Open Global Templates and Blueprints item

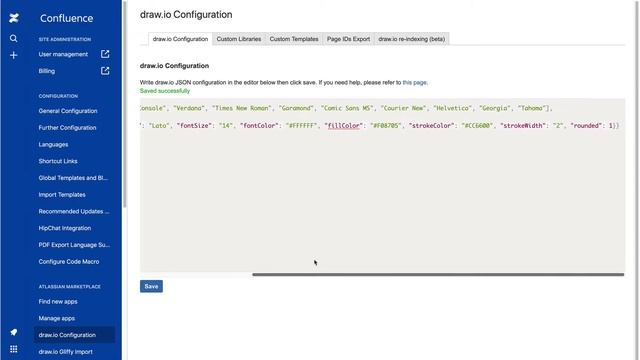73,178
